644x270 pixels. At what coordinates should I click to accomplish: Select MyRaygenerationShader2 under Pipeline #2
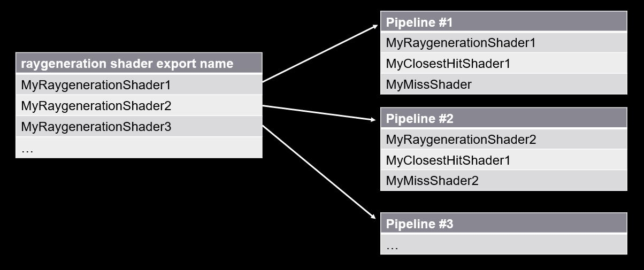coord(503,140)
